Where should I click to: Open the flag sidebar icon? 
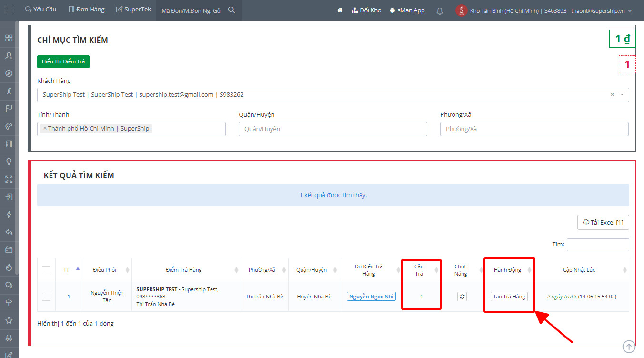9,109
